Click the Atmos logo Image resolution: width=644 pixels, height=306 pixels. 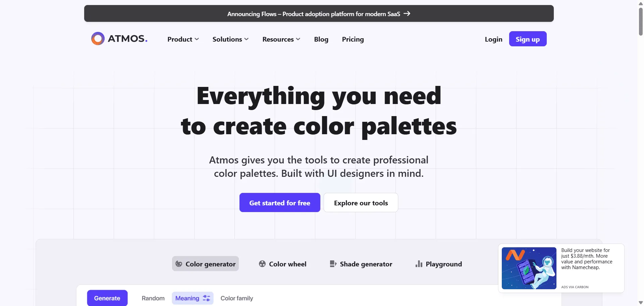[x=119, y=38]
